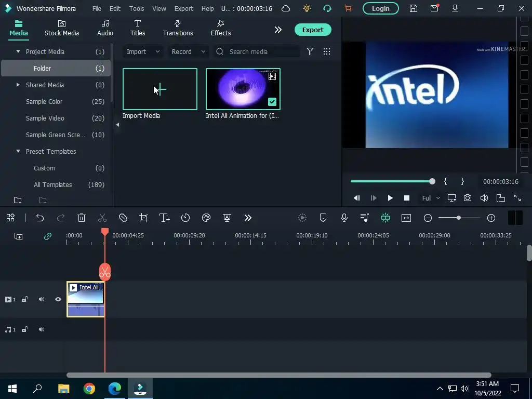Viewport: 532px width, 399px height.
Task: Switch to the Transitions tab
Action: point(178,28)
